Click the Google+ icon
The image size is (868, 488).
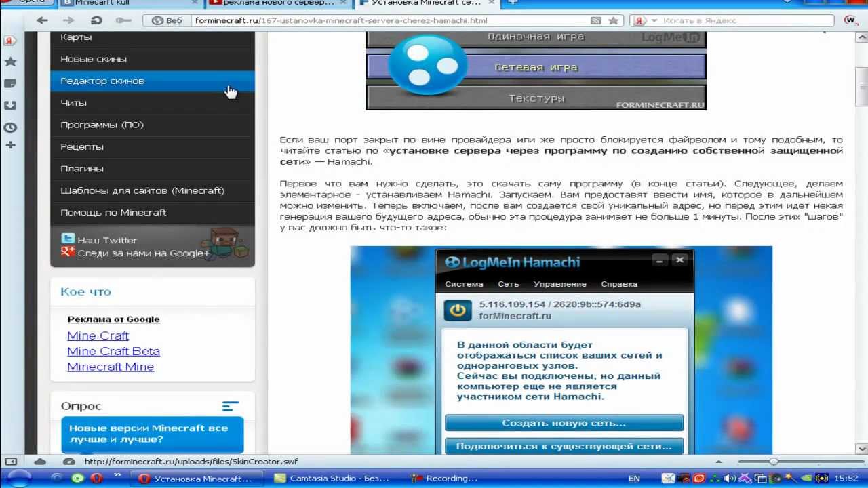(x=67, y=251)
